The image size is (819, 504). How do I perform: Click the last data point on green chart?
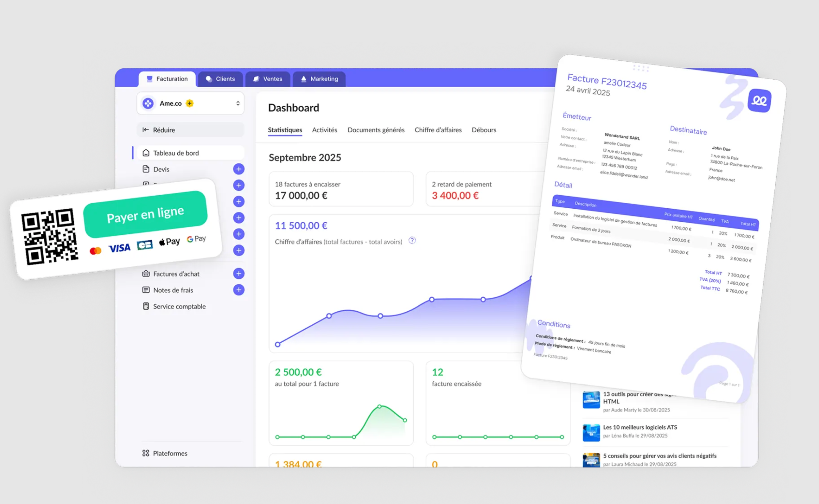point(405,420)
